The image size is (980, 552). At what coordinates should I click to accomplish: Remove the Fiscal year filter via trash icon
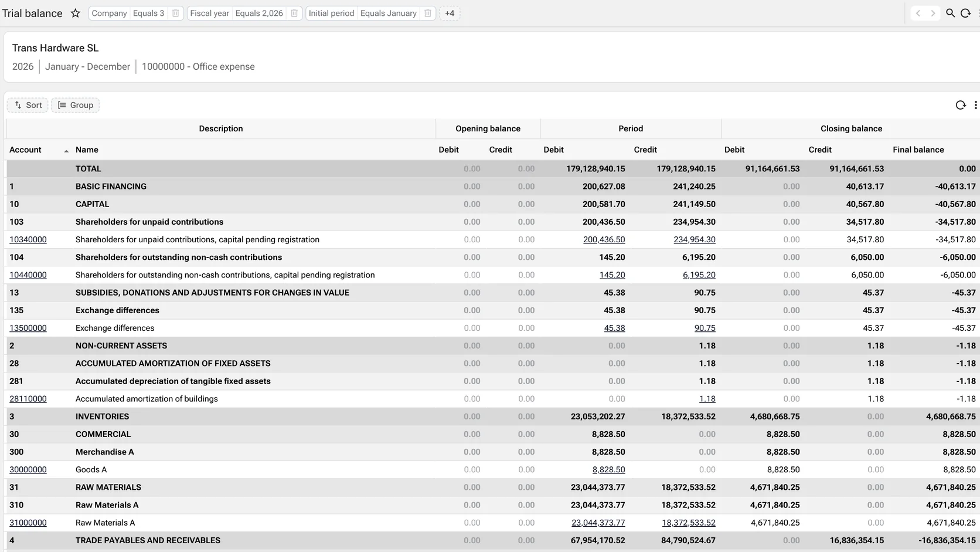[x=294, y=13]
